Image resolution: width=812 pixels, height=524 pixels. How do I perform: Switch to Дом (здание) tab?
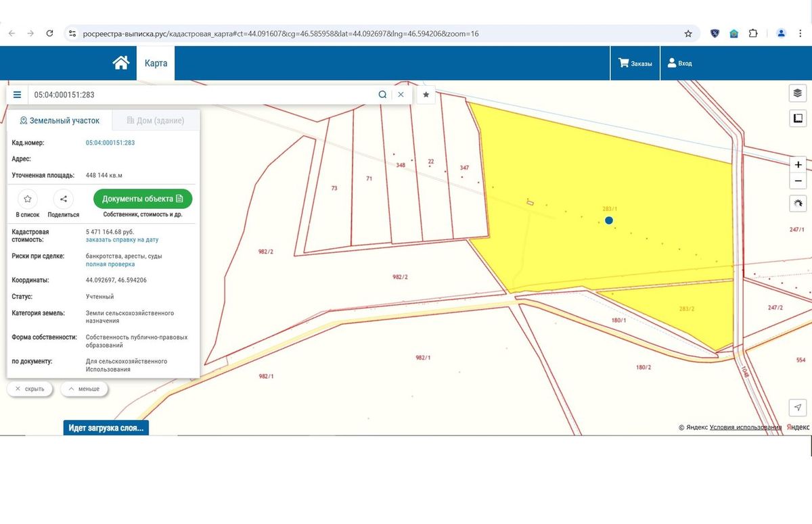click(x=155, y=121)
